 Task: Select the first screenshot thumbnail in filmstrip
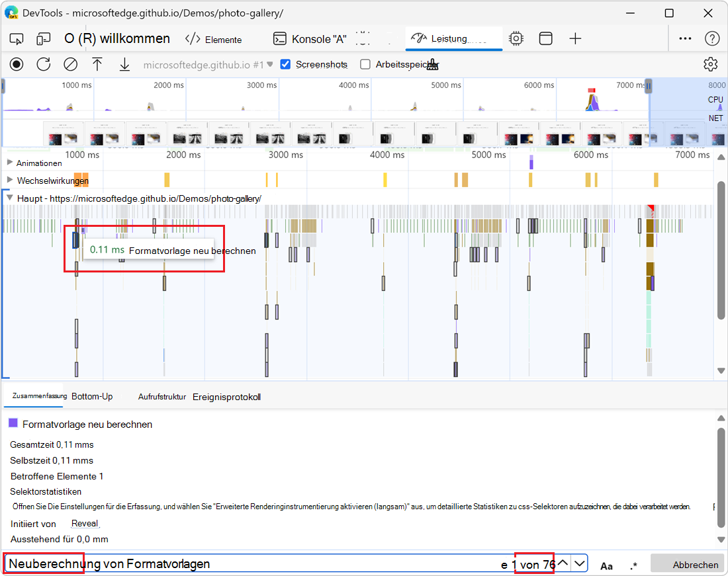(x=63, y=134)
